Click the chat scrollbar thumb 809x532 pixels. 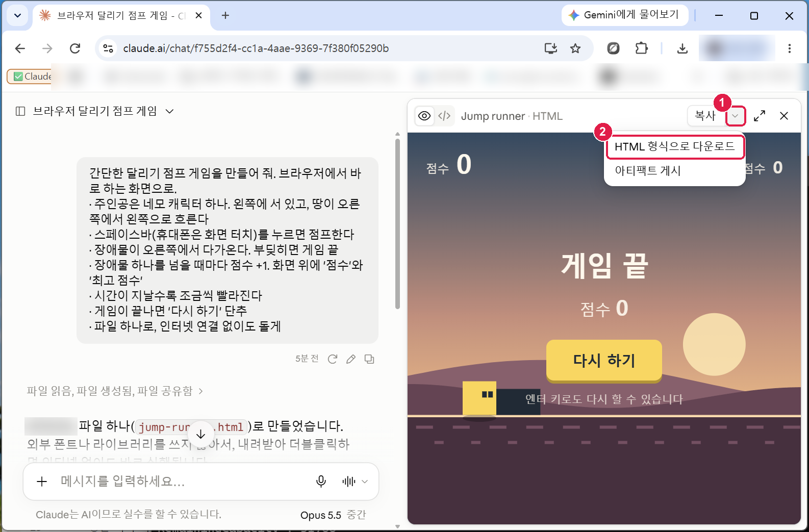[397, 223]
